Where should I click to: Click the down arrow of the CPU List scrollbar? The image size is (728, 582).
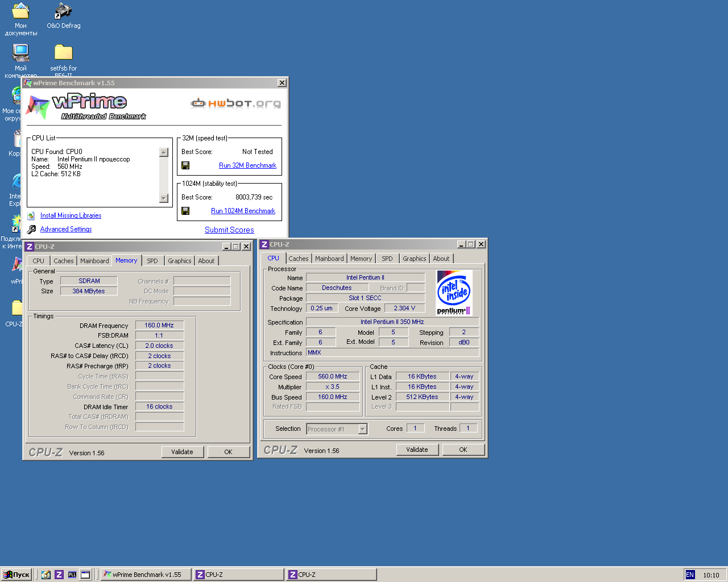tap(164, 198)
